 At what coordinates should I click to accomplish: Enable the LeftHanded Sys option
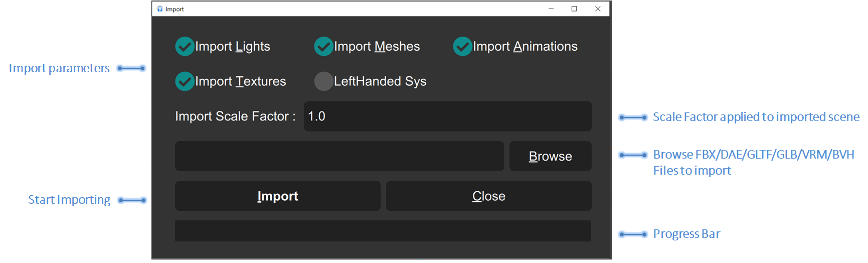pyautogui.click(x=323, y=81)
